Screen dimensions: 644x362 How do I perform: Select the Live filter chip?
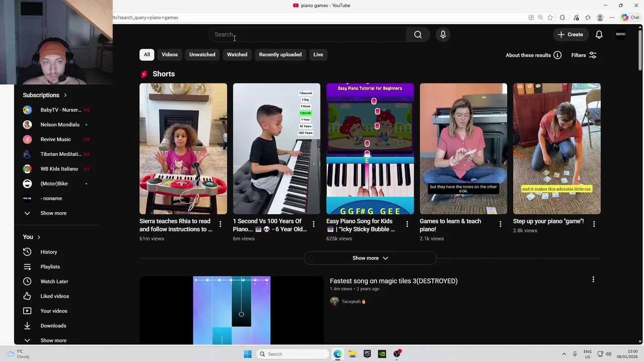click(x=318, y=55)
